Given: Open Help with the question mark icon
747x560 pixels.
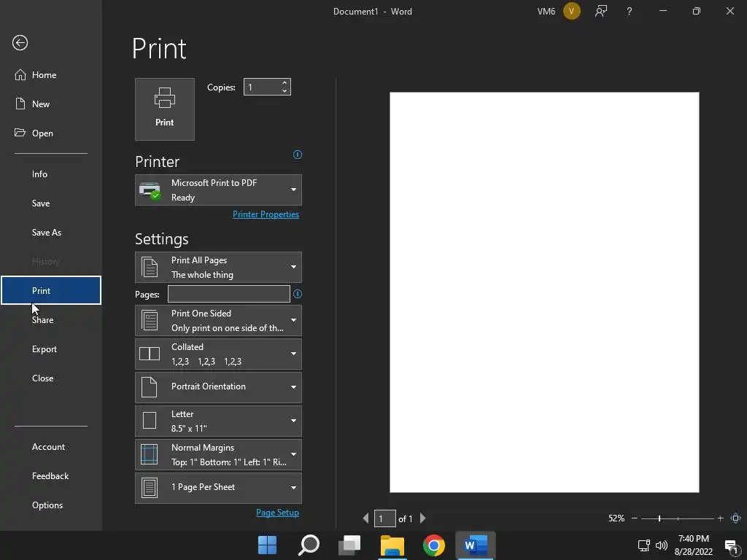Looking at the screenshot, I should [x=630, y=11].
